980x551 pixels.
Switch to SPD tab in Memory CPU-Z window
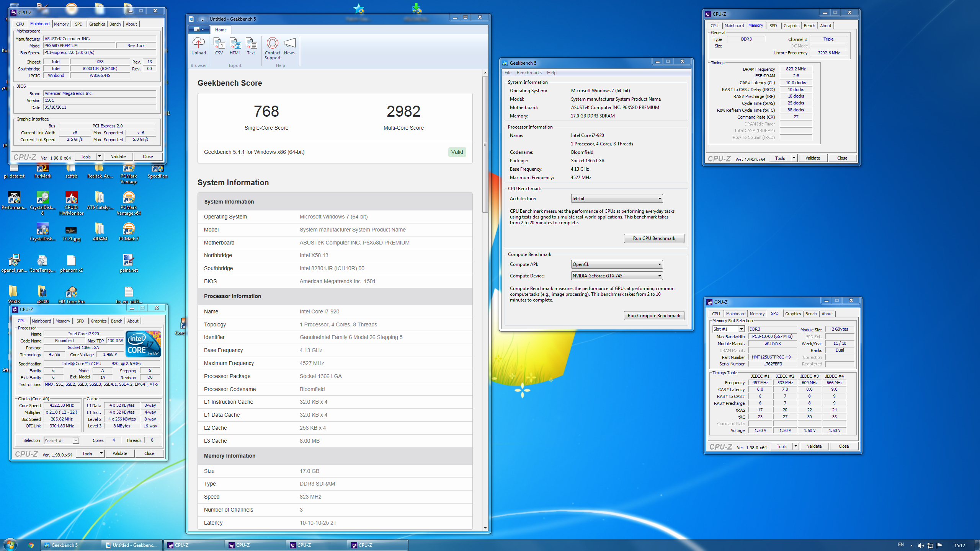tap(773, 26)
